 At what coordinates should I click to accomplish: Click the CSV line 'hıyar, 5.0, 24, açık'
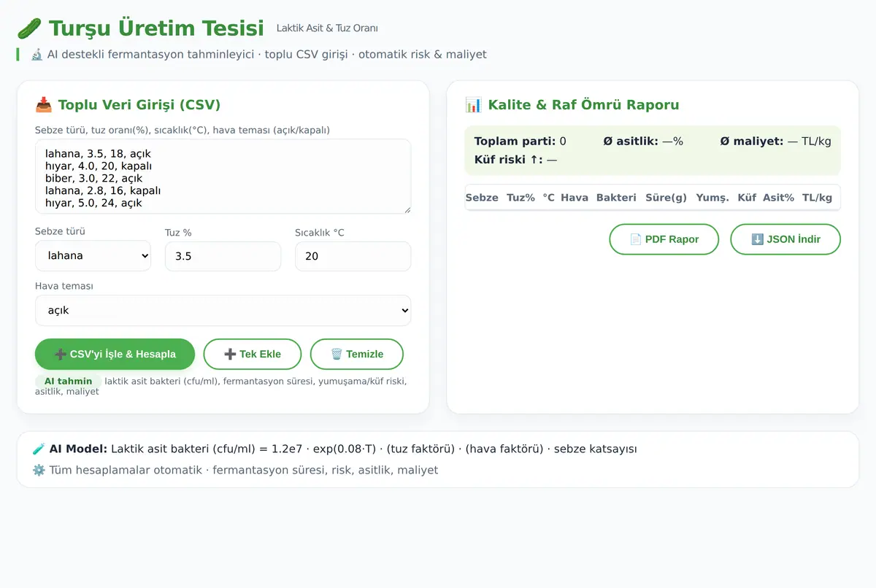tap(93, 204)
